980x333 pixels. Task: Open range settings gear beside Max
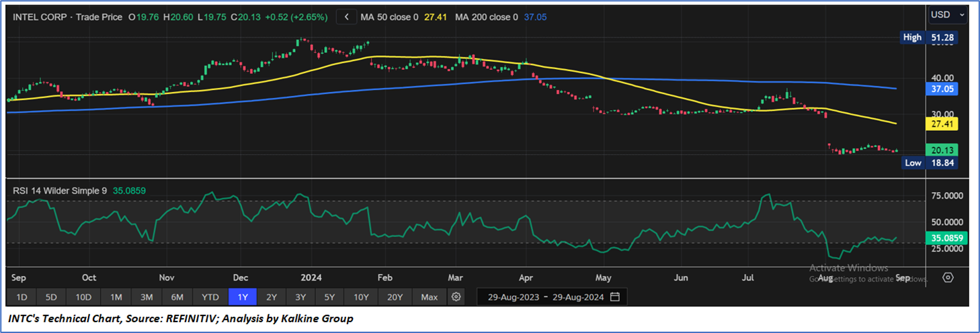[456, 297]
